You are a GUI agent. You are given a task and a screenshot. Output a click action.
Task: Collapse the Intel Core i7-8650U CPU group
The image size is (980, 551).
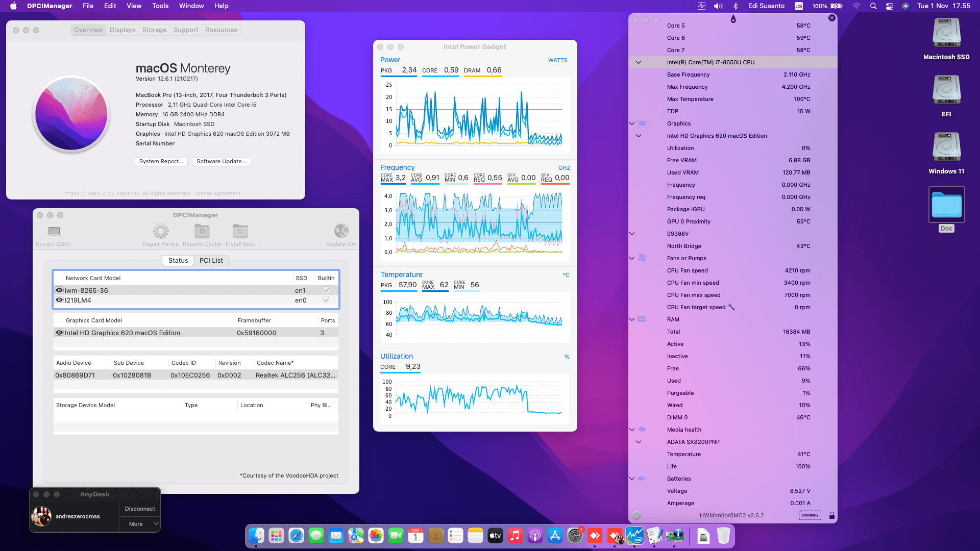pos(638,62)
